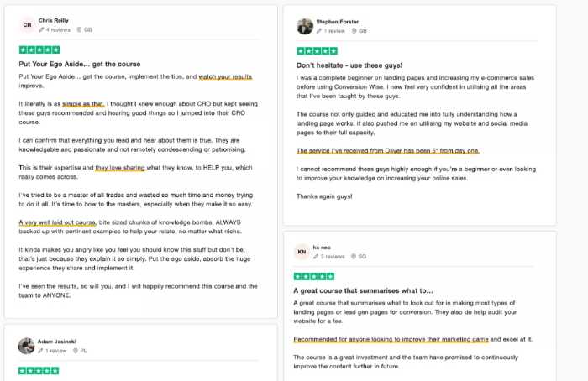Open review title 'A great course that summarises what to...'
This screenshot has width=588, height=381.
pyautogui.click(x=363, y=290)
